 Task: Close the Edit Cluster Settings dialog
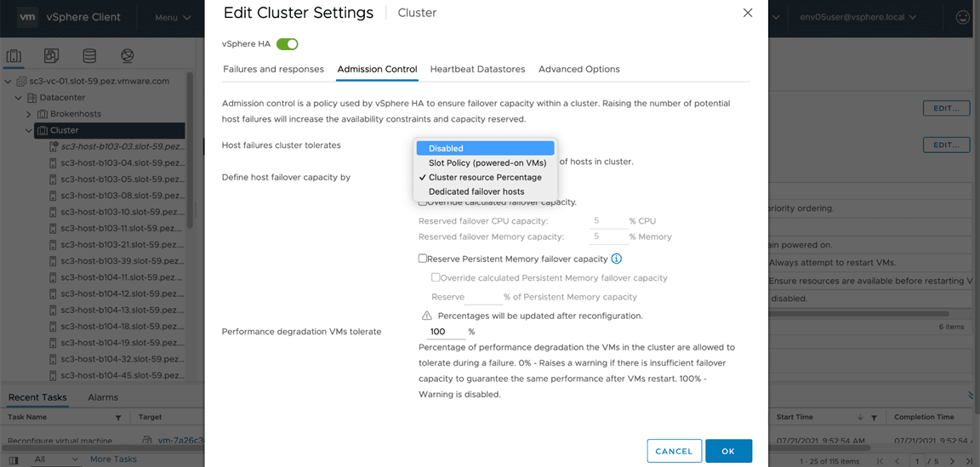[748, 13]
